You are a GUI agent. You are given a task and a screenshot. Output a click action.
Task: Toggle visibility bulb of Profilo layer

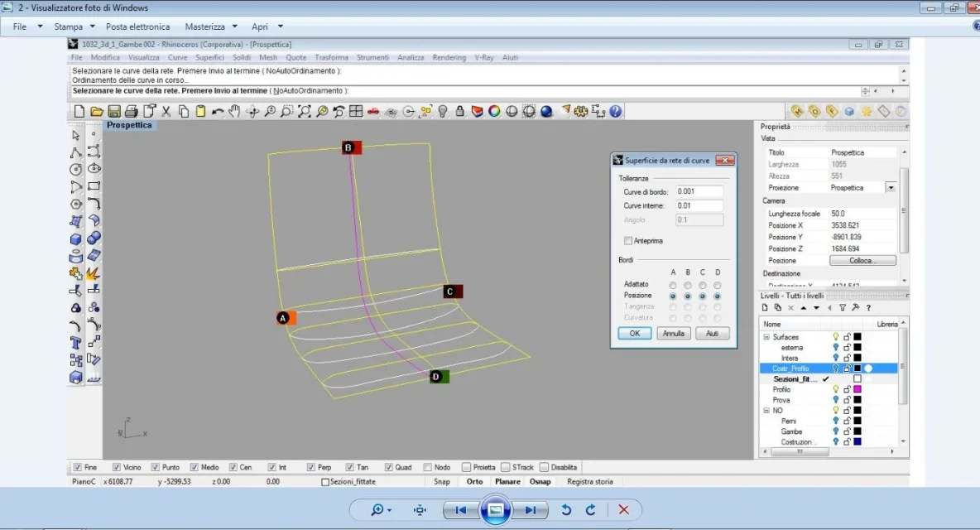(836, 389)
